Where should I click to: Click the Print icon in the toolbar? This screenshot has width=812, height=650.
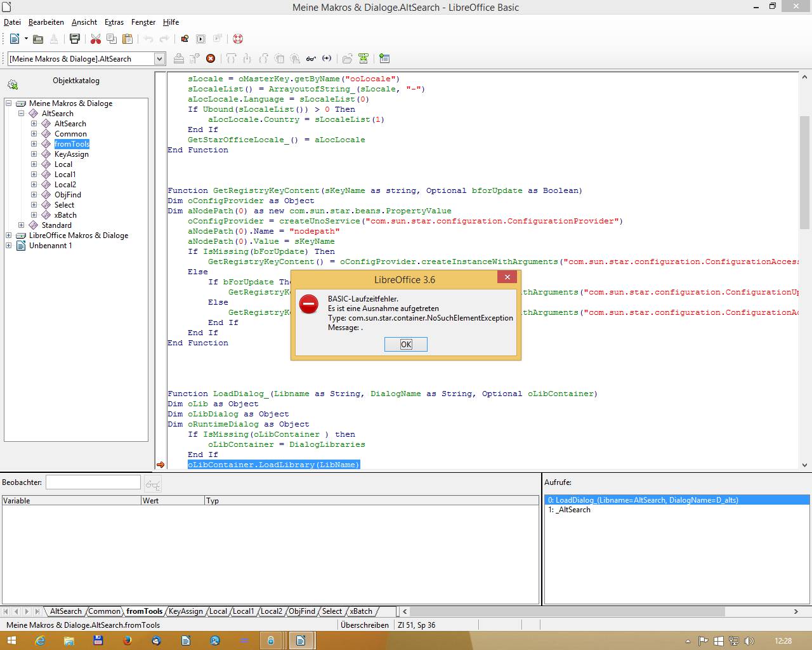(x=75, y=39)
